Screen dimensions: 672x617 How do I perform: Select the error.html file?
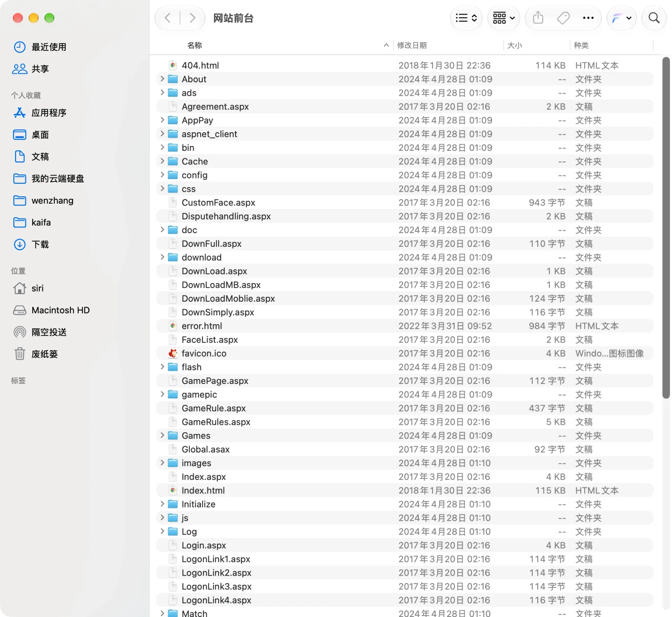point(405,326)
